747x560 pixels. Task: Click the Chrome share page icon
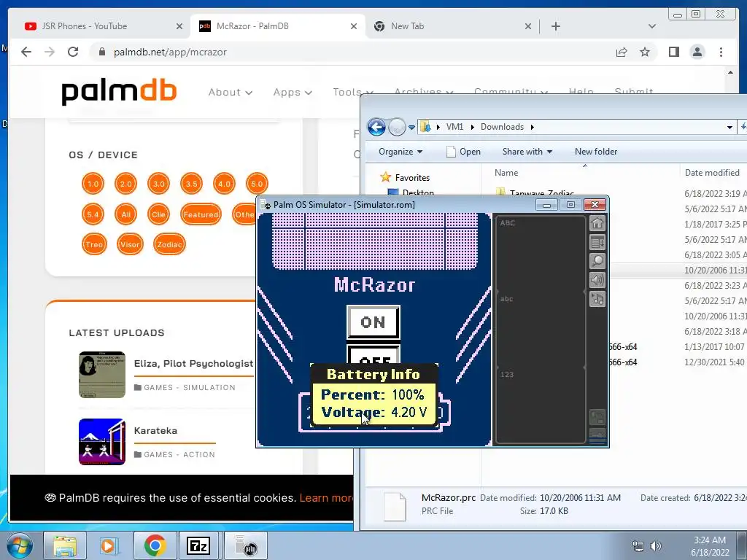(x=622, y=52)
